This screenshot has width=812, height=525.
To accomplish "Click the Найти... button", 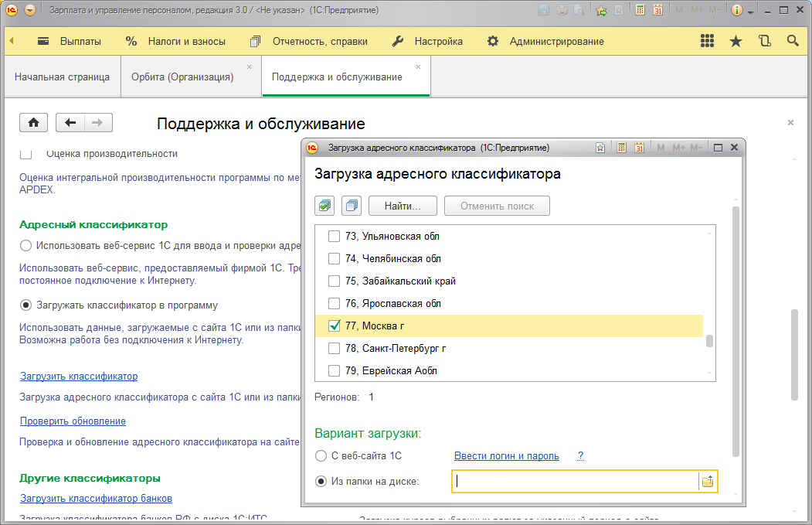I will [x=403, y=206].
